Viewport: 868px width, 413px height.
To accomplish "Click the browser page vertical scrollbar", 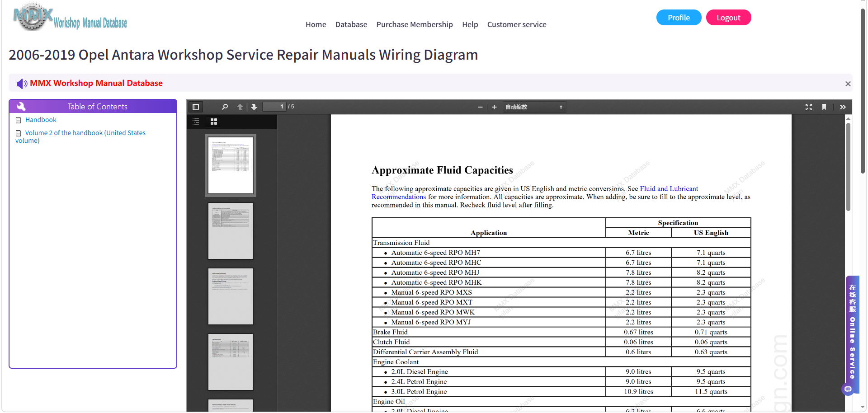I will click(863, 90).
